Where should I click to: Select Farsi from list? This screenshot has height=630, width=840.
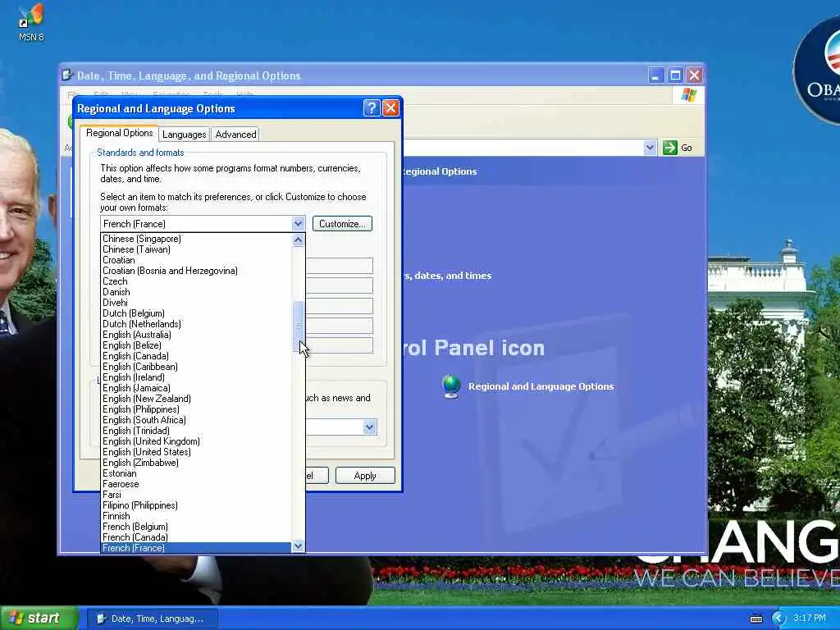click(x=196, y=495)
